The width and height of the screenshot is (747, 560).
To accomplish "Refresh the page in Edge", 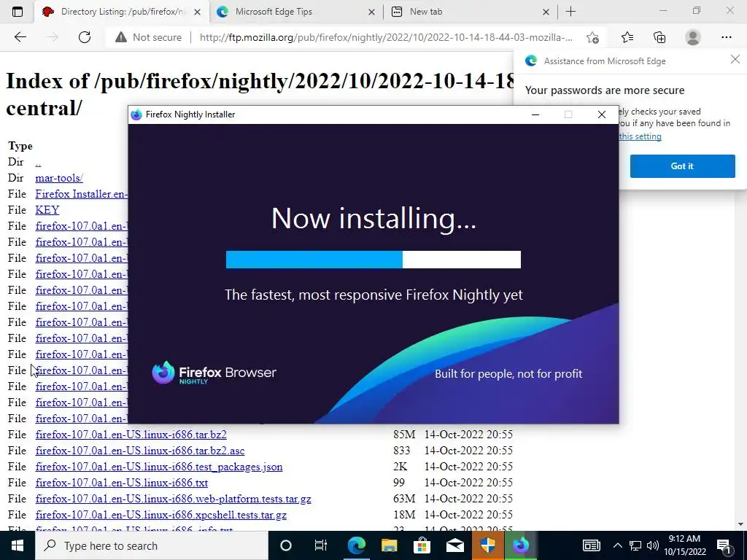I will [85, 37].
